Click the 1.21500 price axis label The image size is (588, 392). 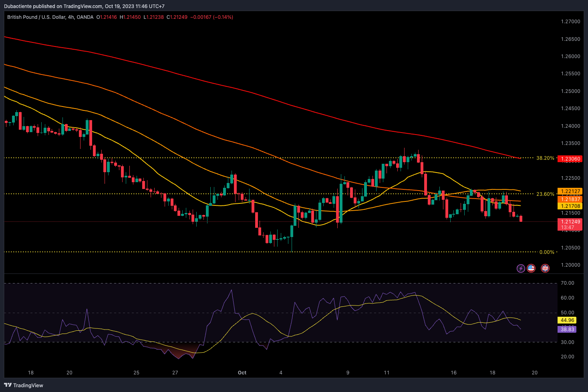pyautogui.click(x=570, y=213)
